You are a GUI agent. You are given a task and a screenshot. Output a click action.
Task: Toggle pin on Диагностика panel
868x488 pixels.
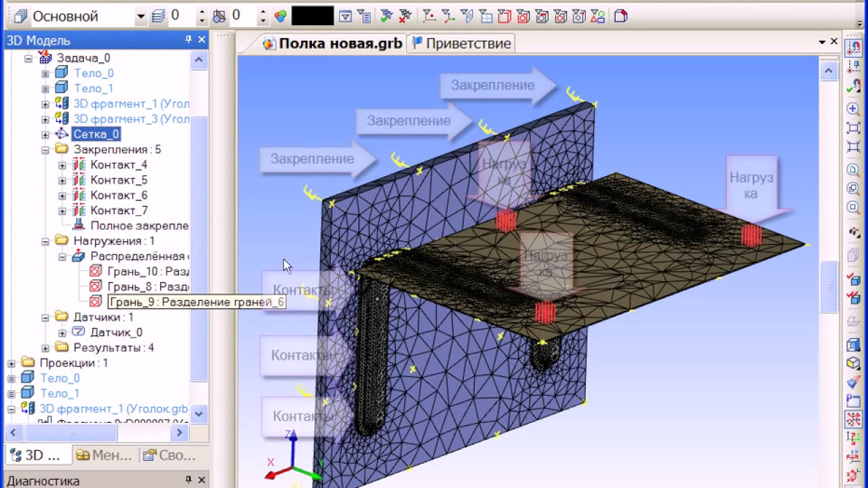(189, 481)
